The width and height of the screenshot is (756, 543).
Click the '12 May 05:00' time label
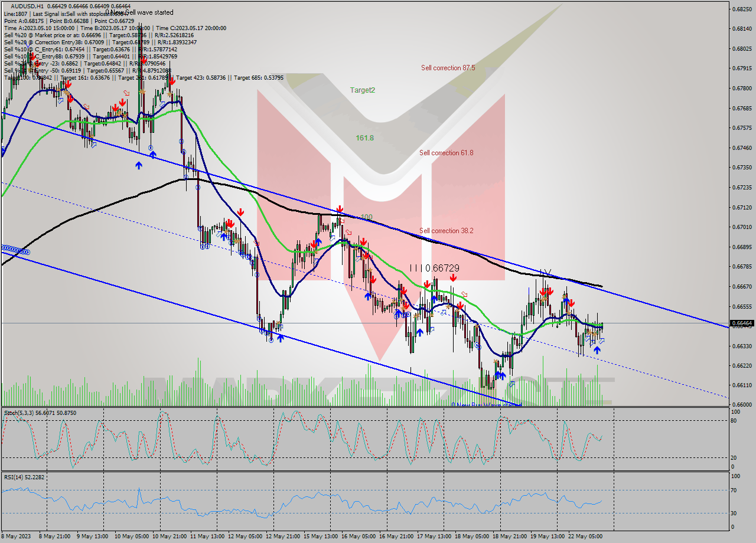pos(245,537)
